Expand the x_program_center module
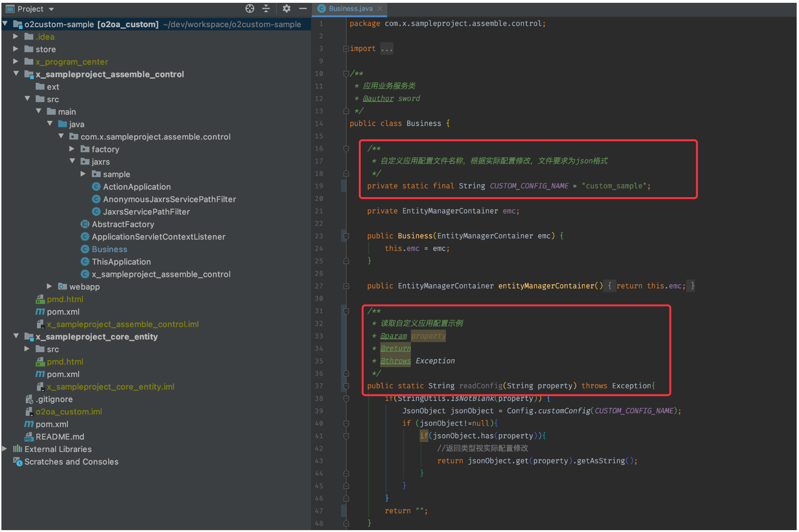Screen dimensions: 799x532 click(15, 61)
